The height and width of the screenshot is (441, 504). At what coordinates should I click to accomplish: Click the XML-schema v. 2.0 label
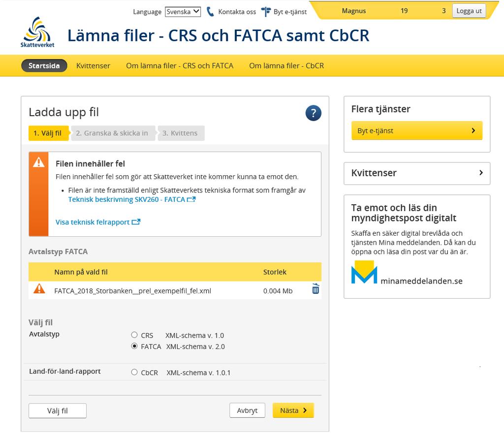click(195, 346)
